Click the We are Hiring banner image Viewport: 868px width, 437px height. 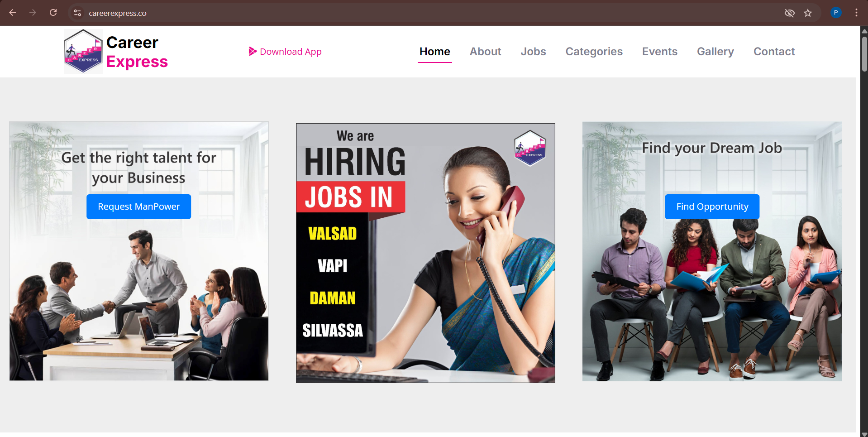pos(425,253)
